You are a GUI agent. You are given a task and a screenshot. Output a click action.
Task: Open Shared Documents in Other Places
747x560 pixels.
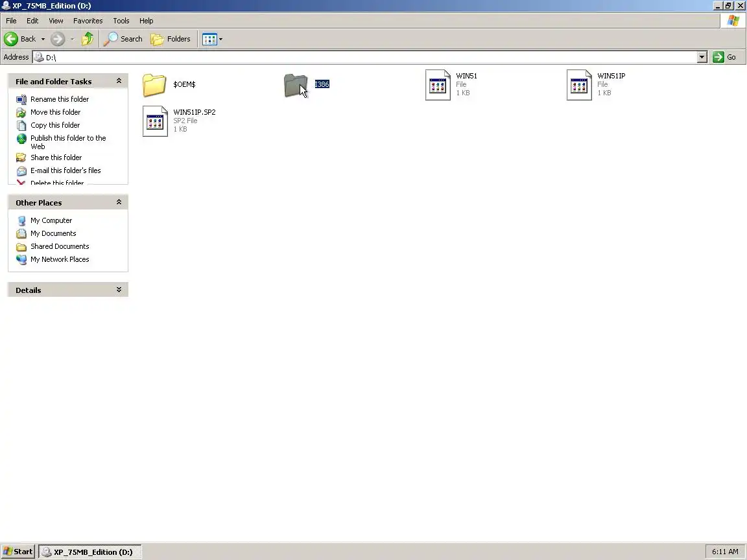[x=60, y=246]
